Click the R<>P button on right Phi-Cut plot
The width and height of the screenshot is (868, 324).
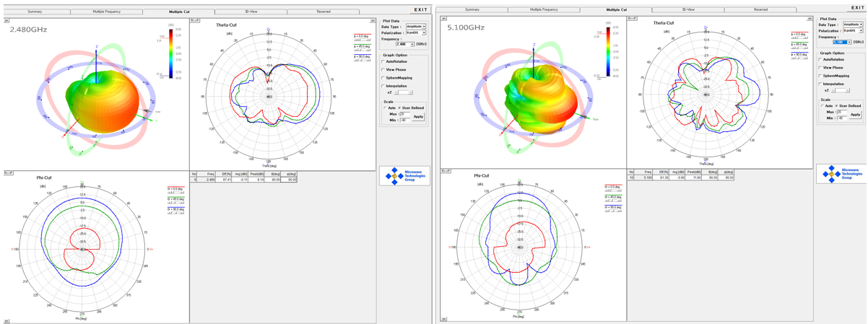446,171
